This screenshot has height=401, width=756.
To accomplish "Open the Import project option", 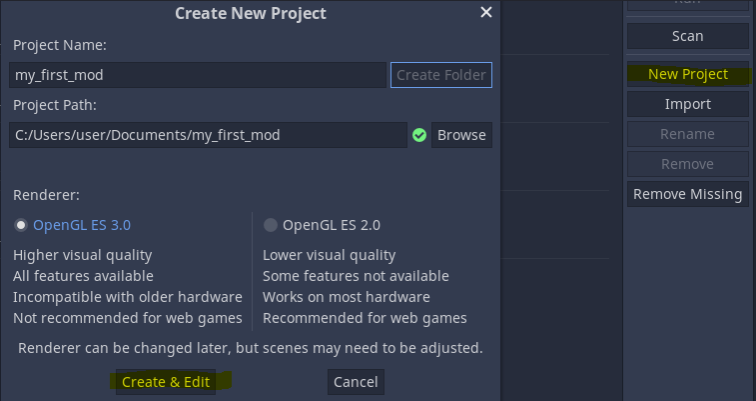I will [688, 104].
